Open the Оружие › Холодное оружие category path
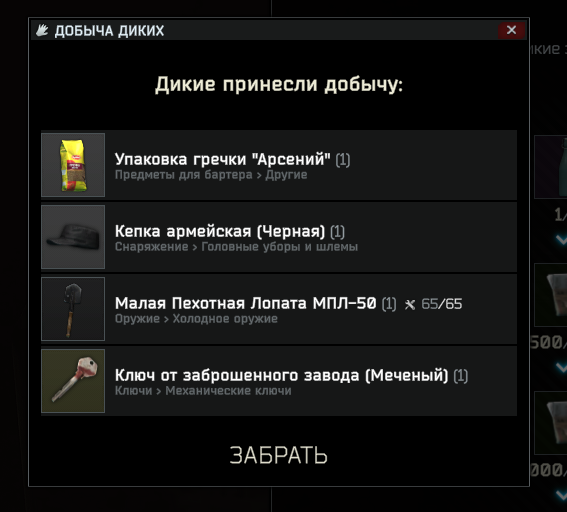The height and width of the screenshot is (512, 567). [x=196, y=319]
